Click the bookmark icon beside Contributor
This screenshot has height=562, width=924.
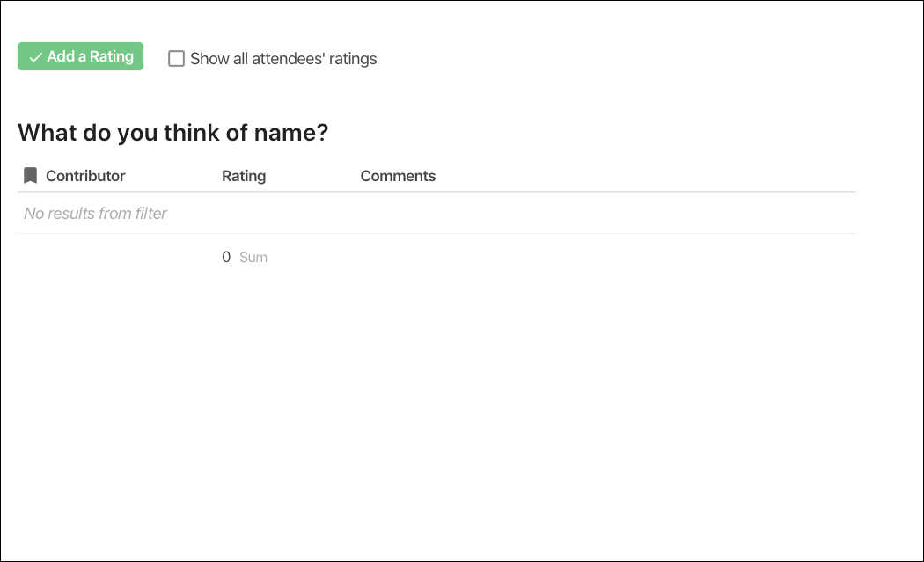[x=30, y=176]
